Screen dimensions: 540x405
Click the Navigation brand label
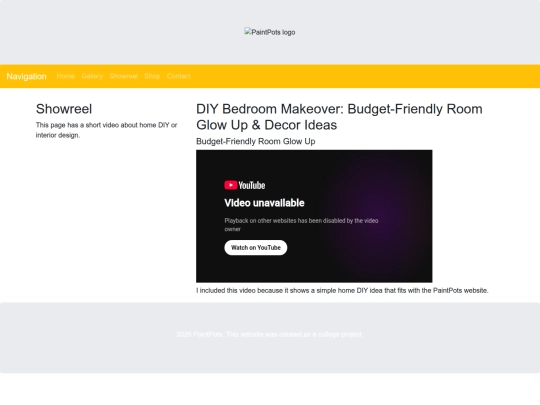tap(27, 76)
